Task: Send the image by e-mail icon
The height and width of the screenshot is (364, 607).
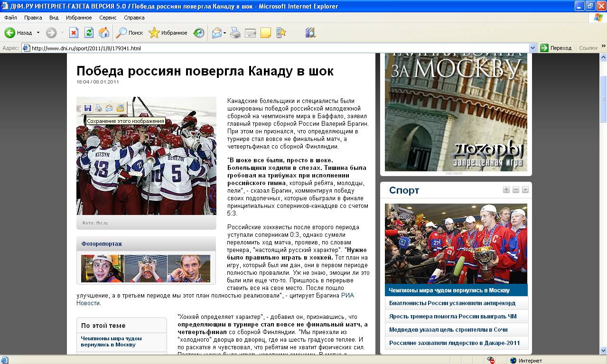Action: coord(109,108)
